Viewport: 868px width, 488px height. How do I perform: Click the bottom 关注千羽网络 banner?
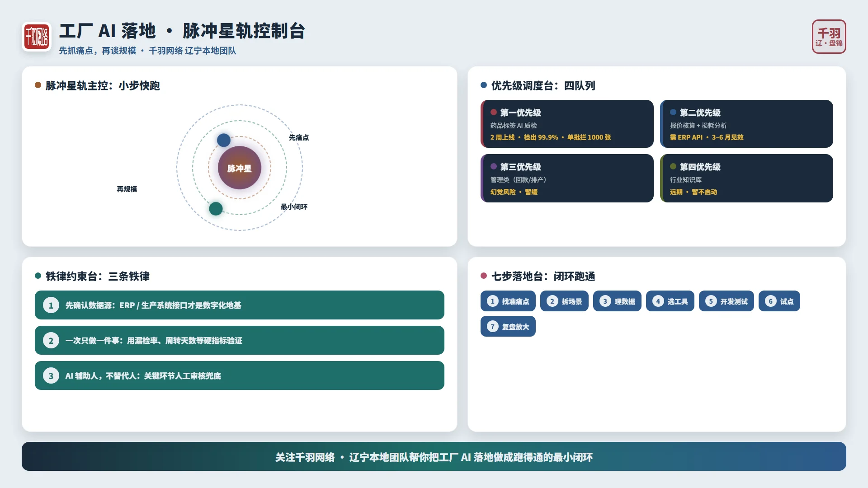pyautogui.click(x=434, y=456)
